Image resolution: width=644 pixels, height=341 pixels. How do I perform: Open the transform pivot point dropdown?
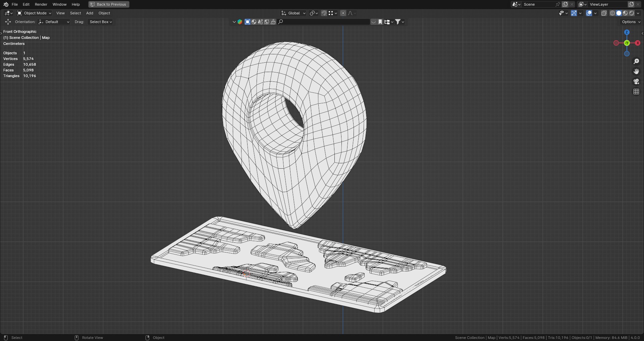click(314, 13)
